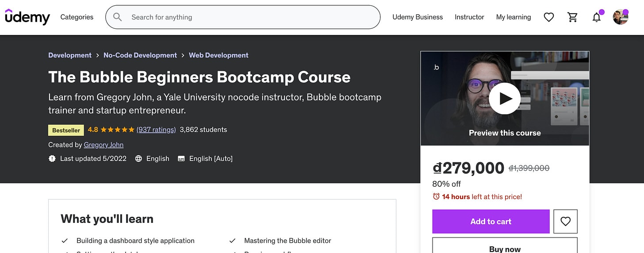
Task: Click the Last updated badge icon
Action: click(52, 158)
